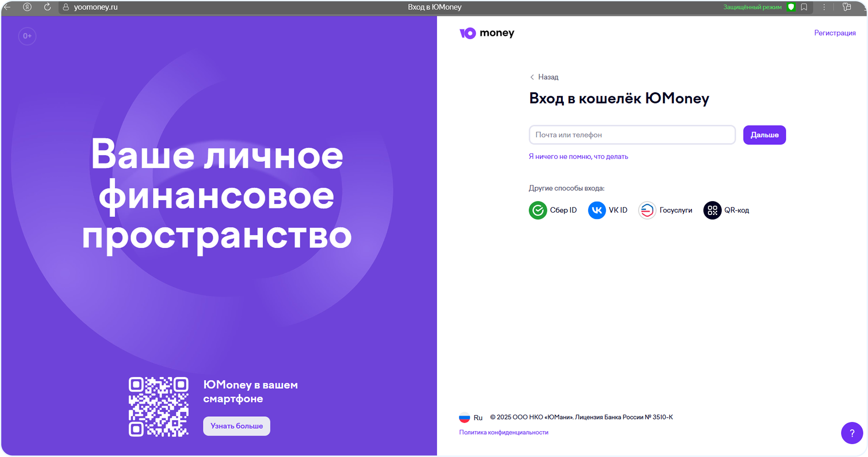Sign in using the VK ID icon

point(596,210)
